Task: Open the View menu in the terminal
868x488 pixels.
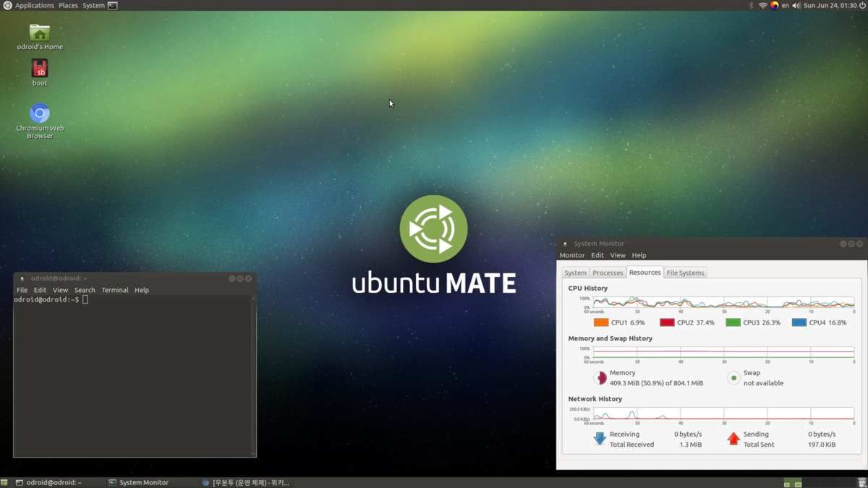Action: [60, 290]
